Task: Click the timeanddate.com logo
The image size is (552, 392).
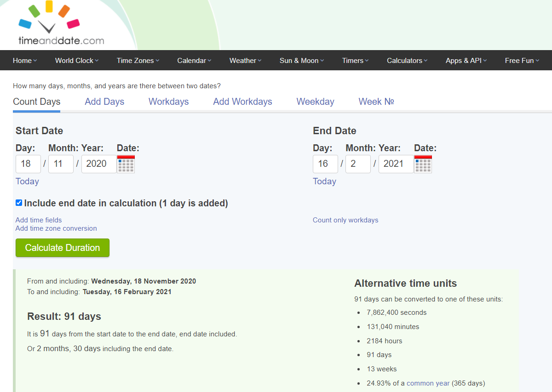Action: coord(61,26)
